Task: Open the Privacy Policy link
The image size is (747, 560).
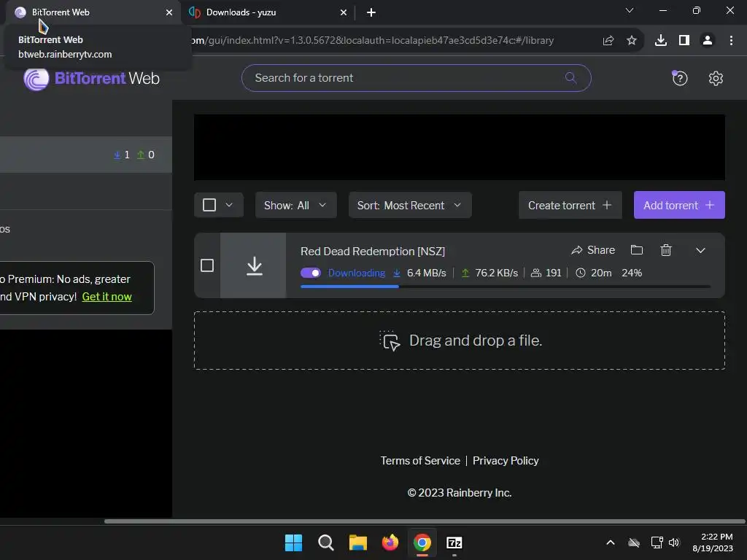Action: [x=506, y=461]
